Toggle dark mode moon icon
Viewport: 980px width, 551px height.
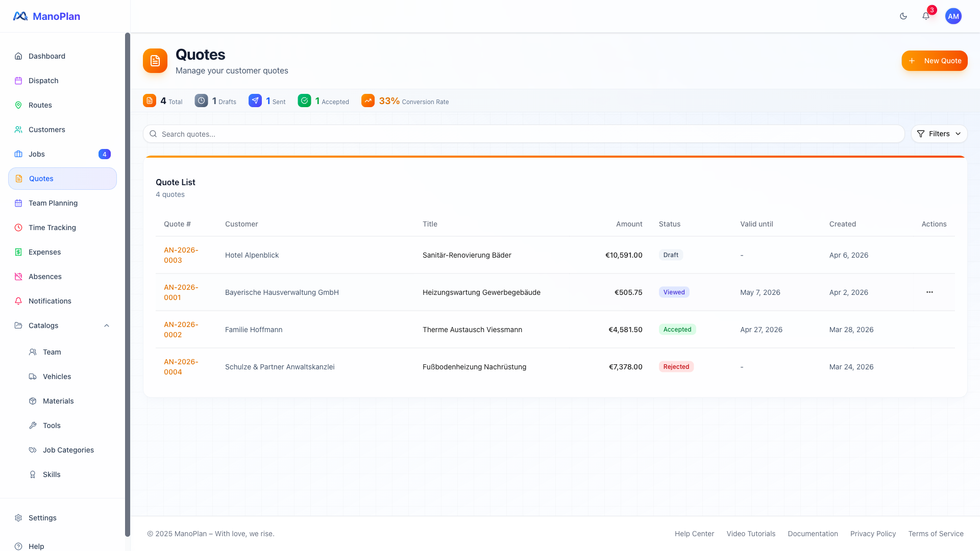(903, 16)
